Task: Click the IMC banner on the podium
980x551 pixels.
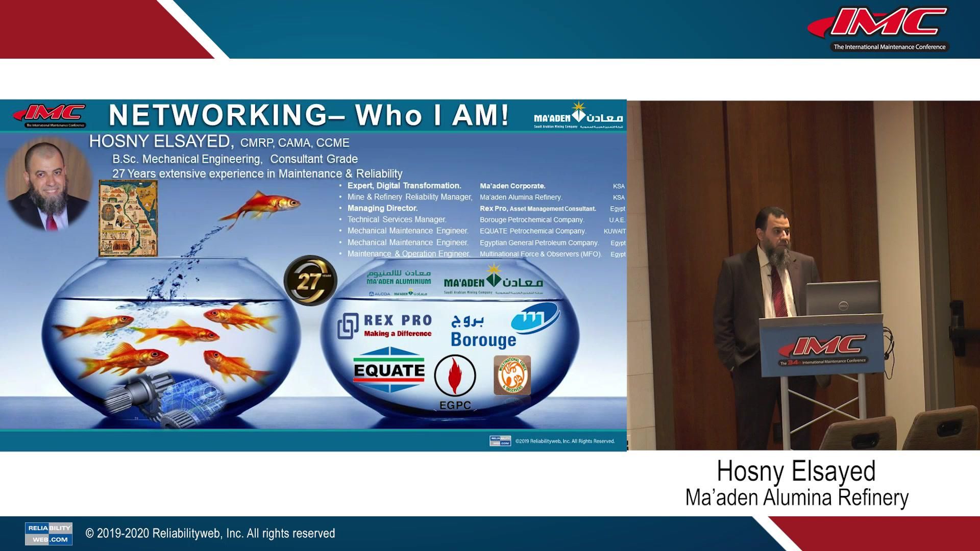Action: (x=822, y=348)
